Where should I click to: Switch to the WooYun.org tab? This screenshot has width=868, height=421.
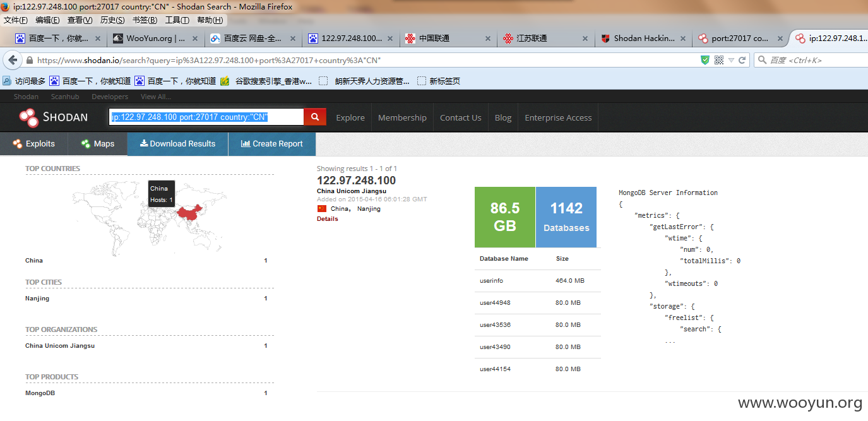(x=156, y=39)
